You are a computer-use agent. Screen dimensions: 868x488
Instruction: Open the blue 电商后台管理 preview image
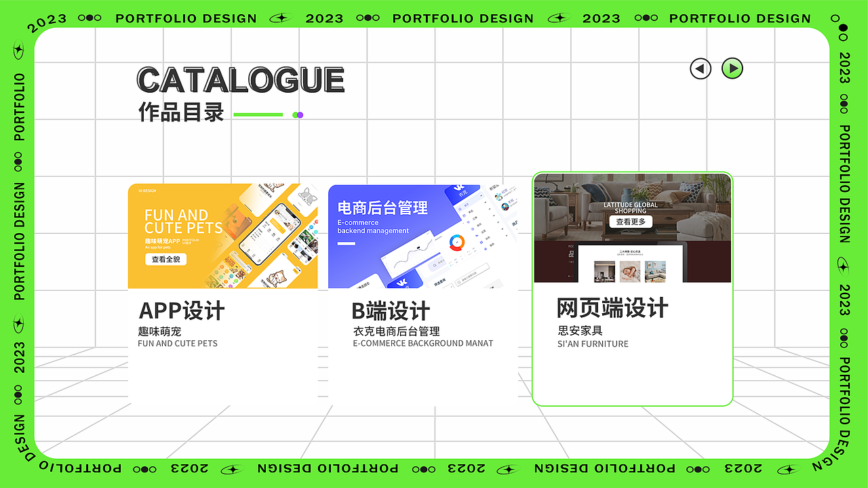422,236
